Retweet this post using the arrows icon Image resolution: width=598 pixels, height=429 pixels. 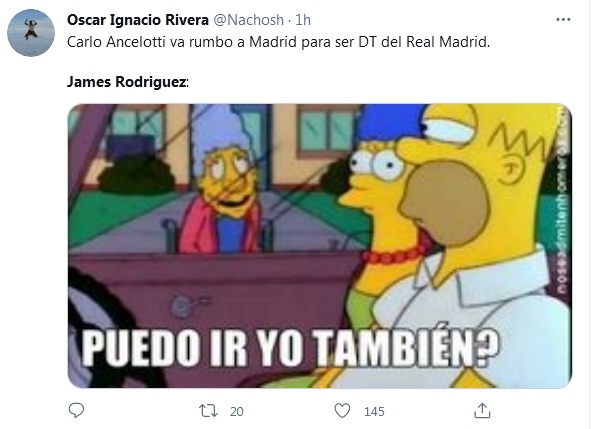coord(208,411)
